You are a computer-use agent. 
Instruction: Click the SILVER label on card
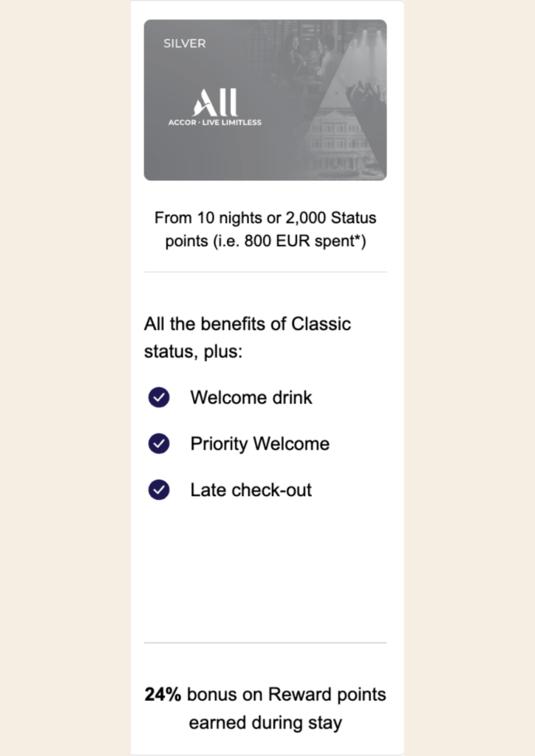pyautogui.click(x=184, y=44)
